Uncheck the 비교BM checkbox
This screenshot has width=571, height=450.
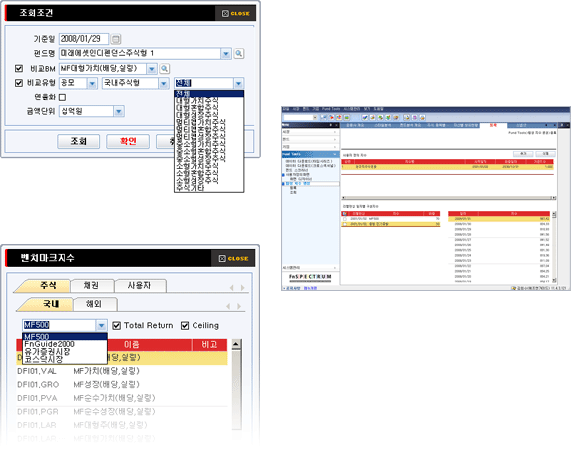point(19,68)
